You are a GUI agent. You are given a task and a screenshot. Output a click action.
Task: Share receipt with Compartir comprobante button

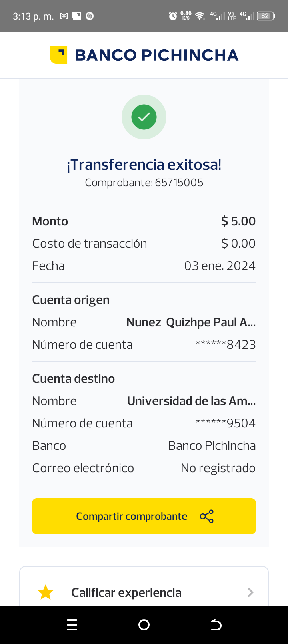[132, 516]
